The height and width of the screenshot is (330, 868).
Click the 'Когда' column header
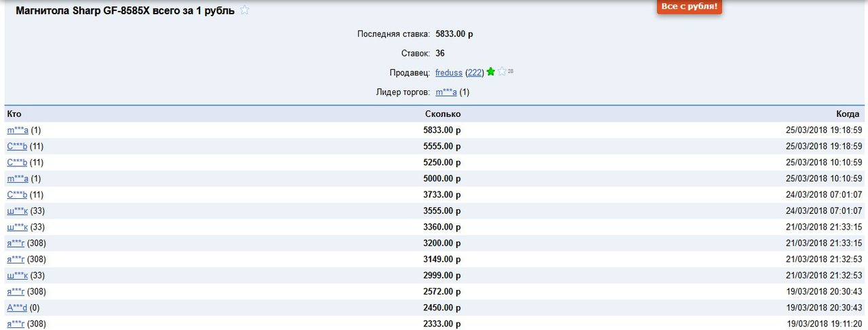849,114
